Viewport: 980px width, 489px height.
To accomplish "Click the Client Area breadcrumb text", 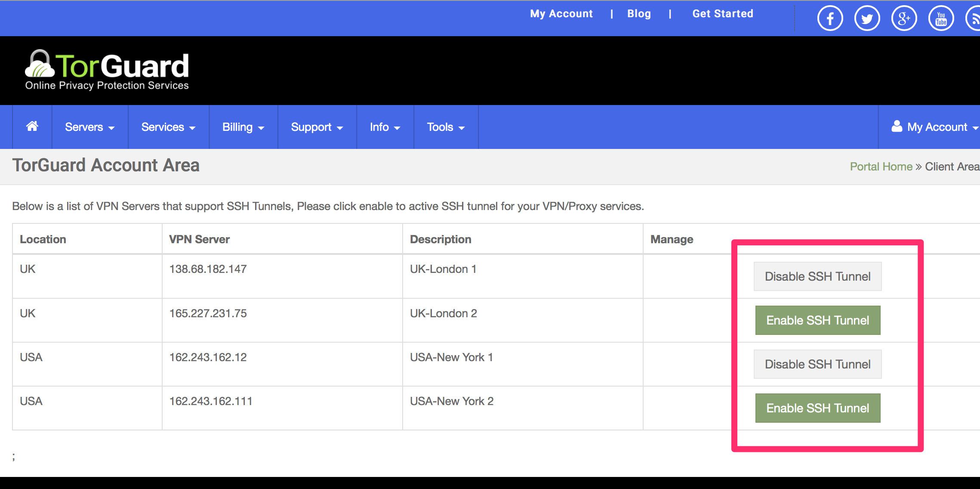I will point(952,167).
